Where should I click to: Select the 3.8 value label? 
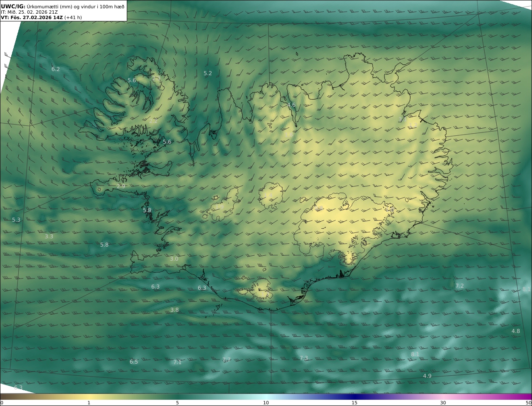tap(175, 310)
